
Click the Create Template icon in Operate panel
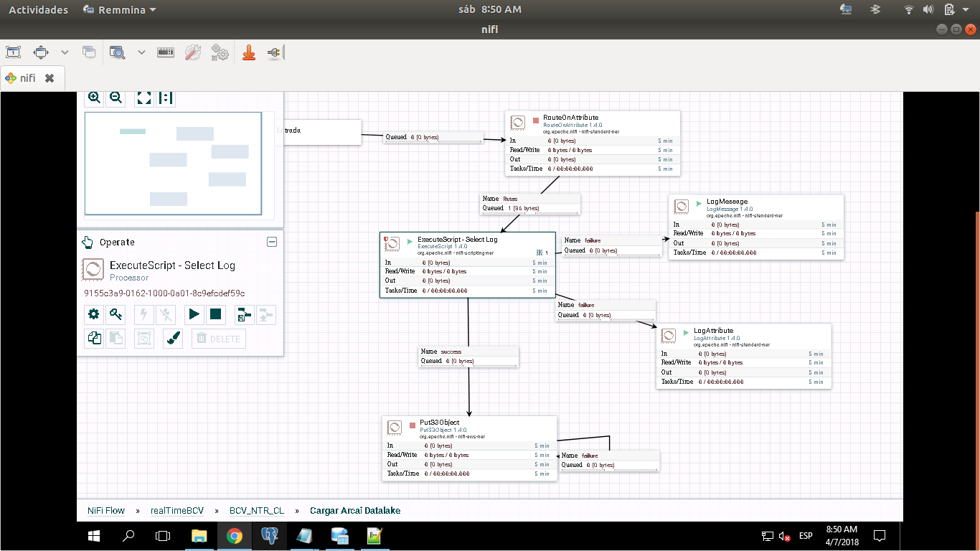245,314
